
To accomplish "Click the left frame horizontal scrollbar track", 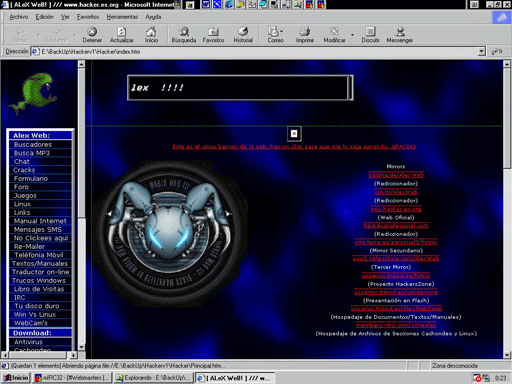I will [x=38, y=355].
